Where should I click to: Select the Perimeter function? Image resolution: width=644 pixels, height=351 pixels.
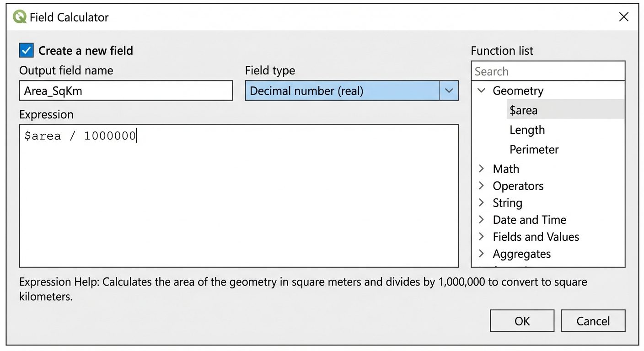point(534,149)
